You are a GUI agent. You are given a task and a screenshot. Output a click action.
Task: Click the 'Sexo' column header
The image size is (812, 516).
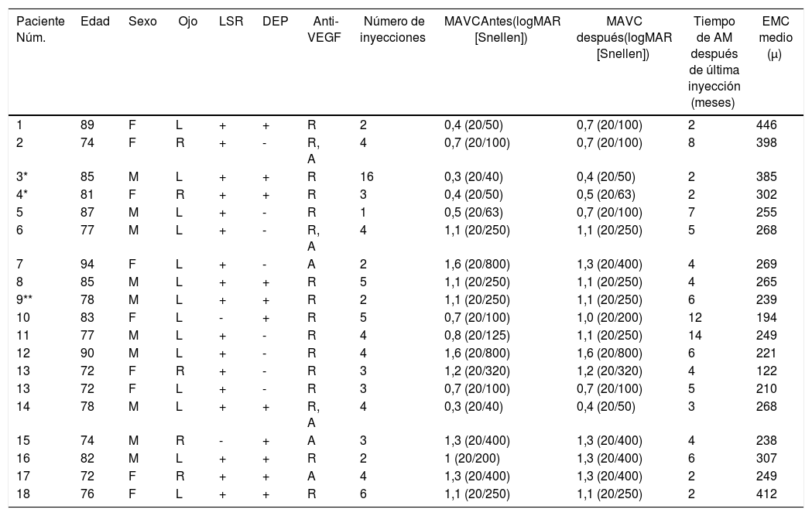(142, 22)
